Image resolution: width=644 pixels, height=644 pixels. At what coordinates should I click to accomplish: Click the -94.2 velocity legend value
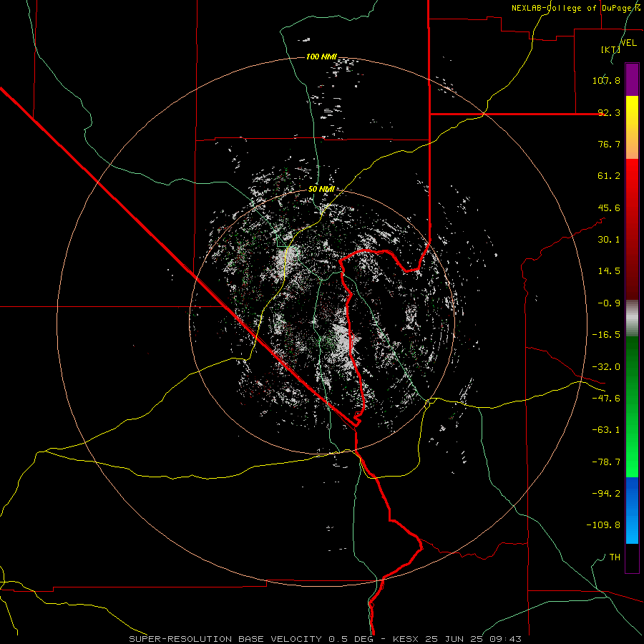(x=606, y=494)
